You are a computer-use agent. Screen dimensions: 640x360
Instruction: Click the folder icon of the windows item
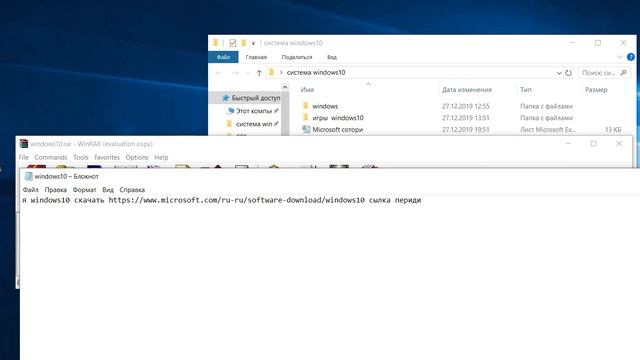point(306,106)
